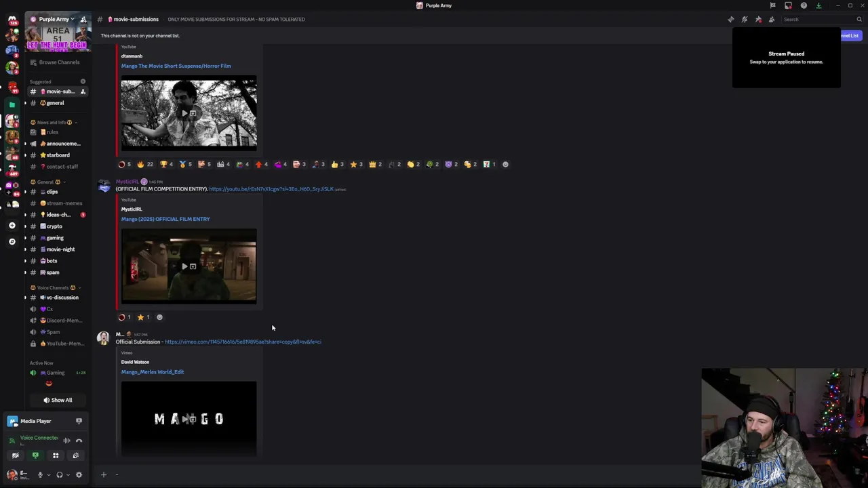Click the Add a Server plus icon
Viewport: 868px width, 488px height.
click(x=12, y=225)
